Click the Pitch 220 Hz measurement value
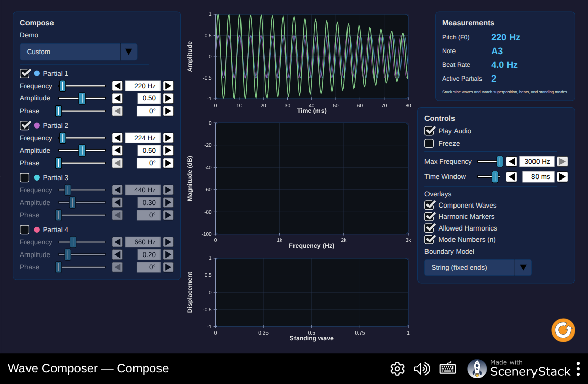The height and width of the screenshot is (384, 588). (505, 37)
